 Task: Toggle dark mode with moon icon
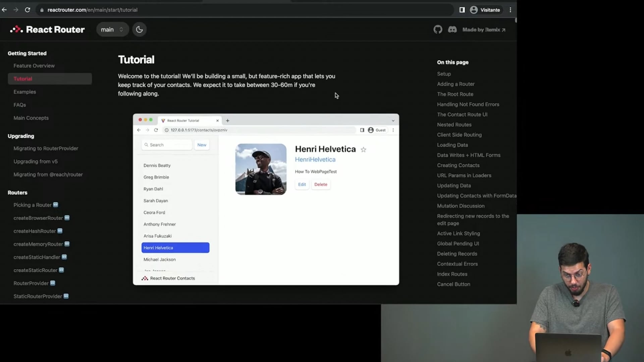pyautogui.click(x=139, y=29)
